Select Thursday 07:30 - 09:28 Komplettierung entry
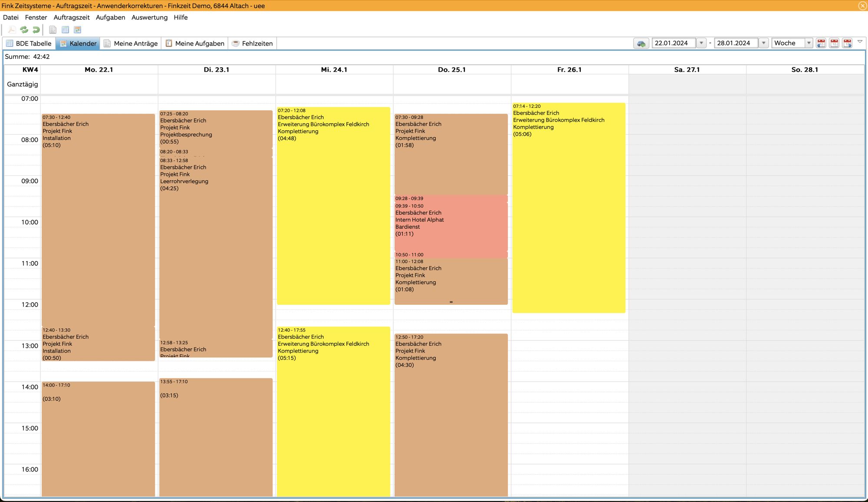The width and height of the screenshot is (868, 502). point(451,154)
